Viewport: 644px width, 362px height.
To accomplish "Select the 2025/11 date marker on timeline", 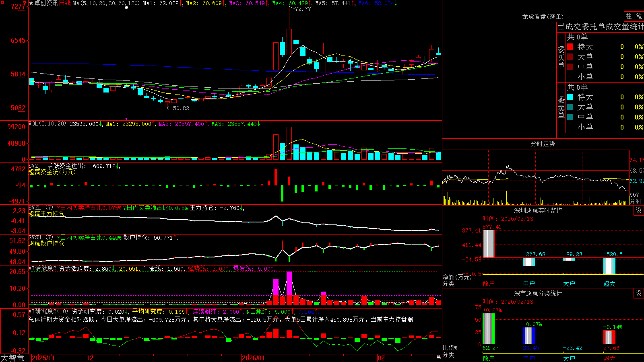I will click(x=43, y=358).
